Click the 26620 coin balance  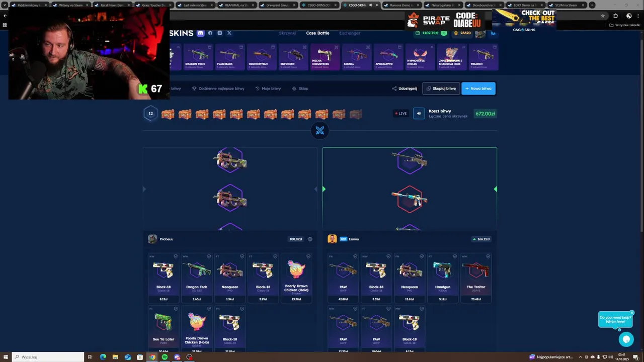462,33
